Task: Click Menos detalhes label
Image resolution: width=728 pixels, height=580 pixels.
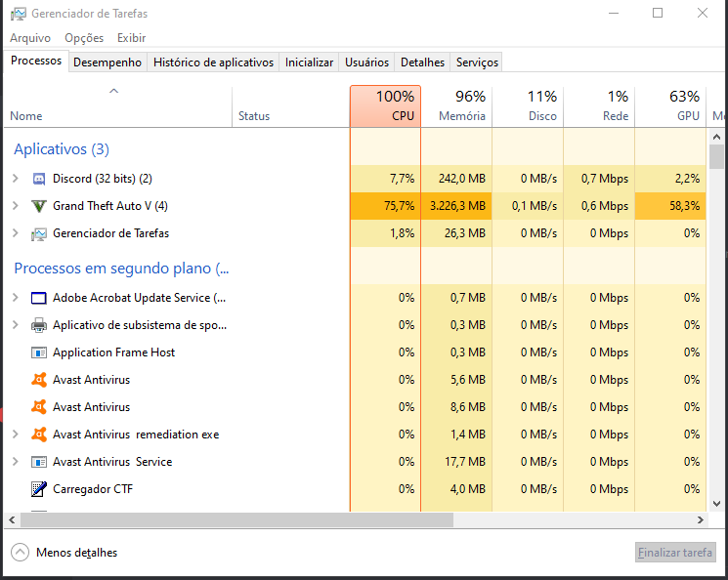Action: click(76, 553)
